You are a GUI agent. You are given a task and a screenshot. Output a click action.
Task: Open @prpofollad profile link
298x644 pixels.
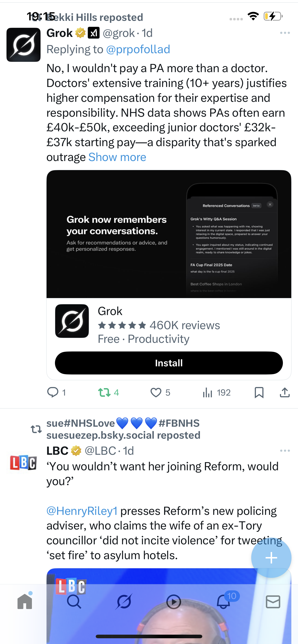point(138,49)
